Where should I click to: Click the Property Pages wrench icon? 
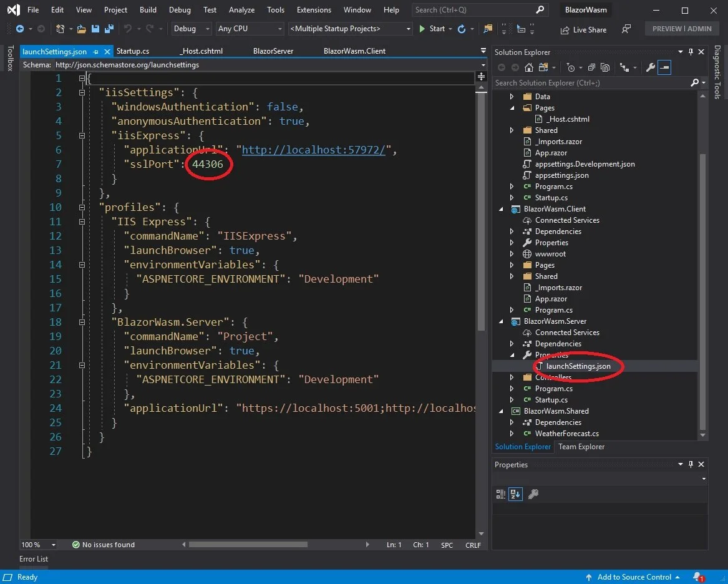point(533,494)
